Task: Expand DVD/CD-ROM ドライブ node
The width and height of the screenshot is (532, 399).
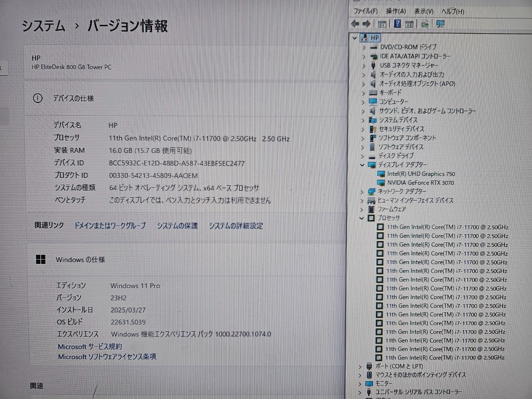Action: tap(364, 47)
